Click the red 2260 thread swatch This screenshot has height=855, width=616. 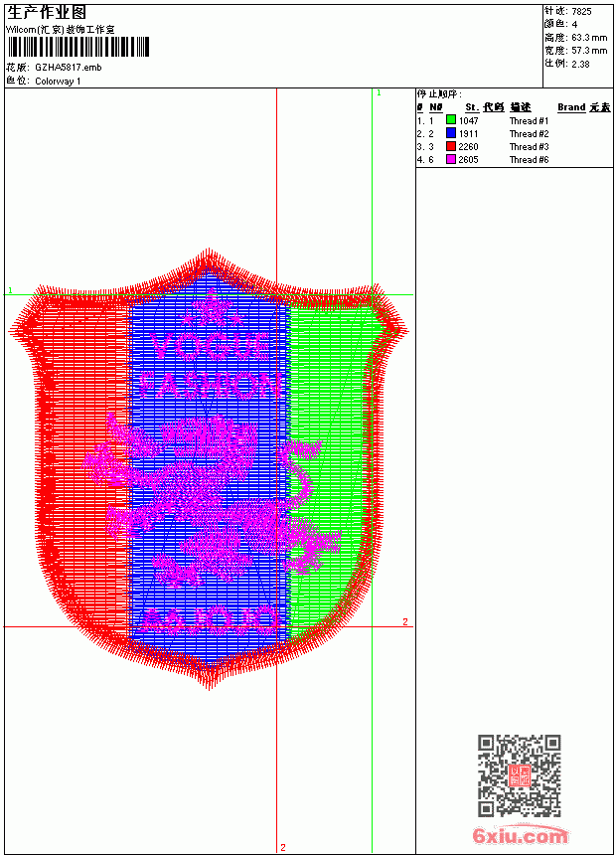click(451, 146)
